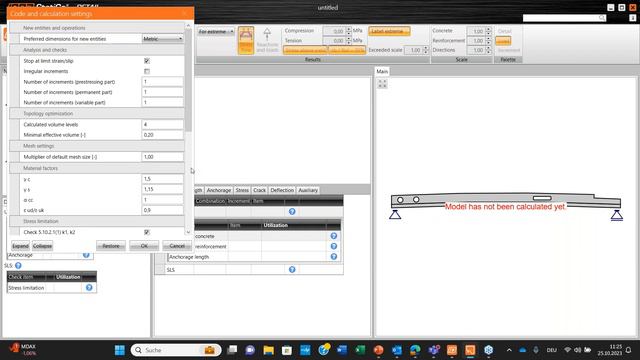Screen dimensions: 640x360
Task: Click help icon beside Anchorage in left panel
Action: click(x=86, y=255)
